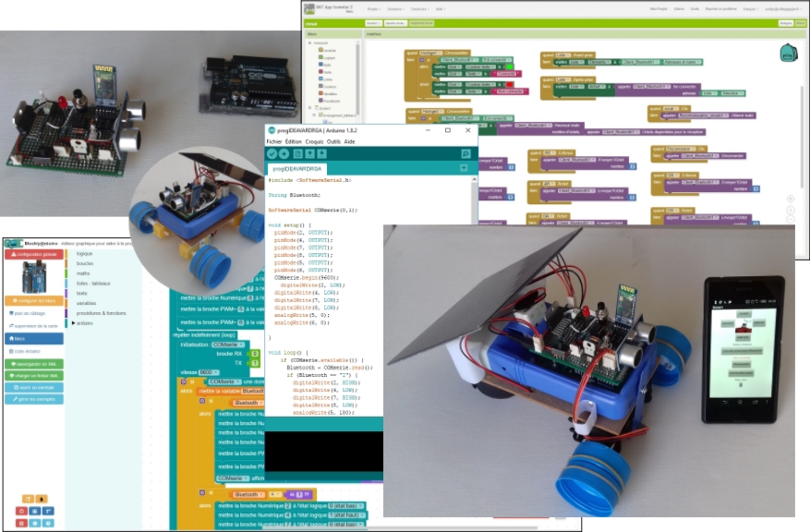Viewport: 810px width, 532px height.
Task: Select the 'logique' block category
Action: (84, 254)
